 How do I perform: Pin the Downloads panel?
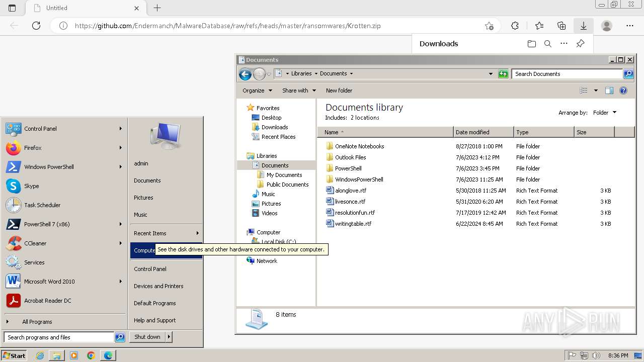point(580,44)
